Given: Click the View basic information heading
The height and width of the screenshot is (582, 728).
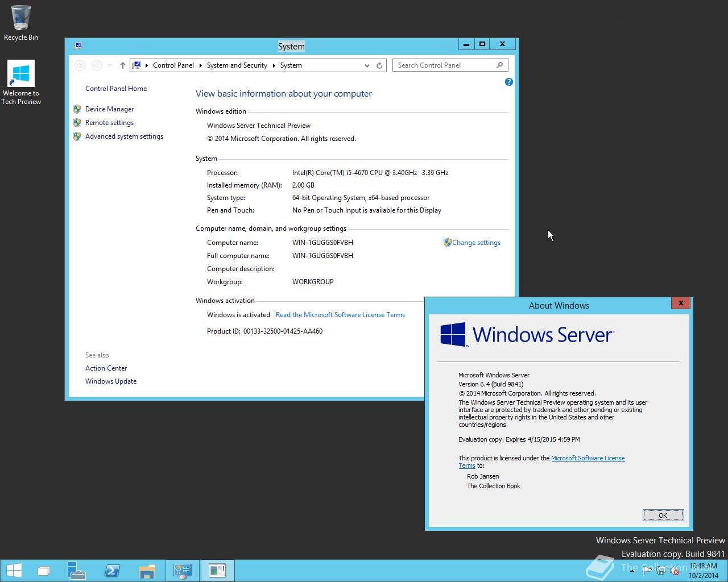Looking at the screenshot, I should click(x=284, y=94).
